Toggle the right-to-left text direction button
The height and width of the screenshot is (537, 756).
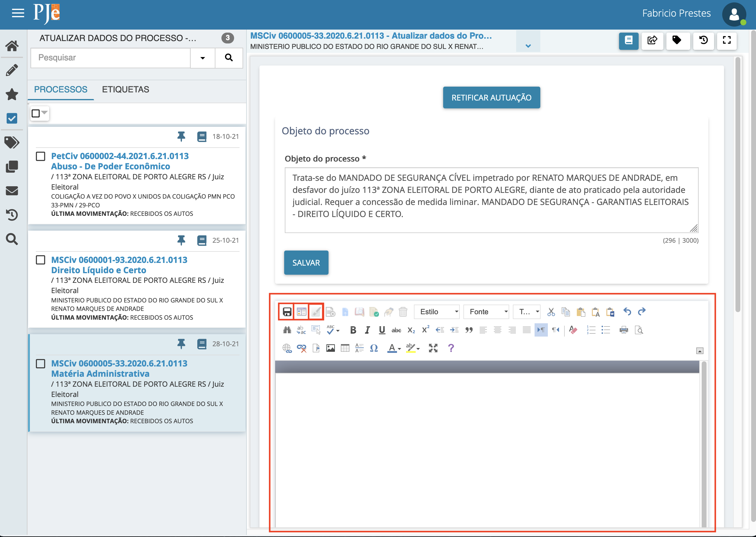[x=556, y=330]
